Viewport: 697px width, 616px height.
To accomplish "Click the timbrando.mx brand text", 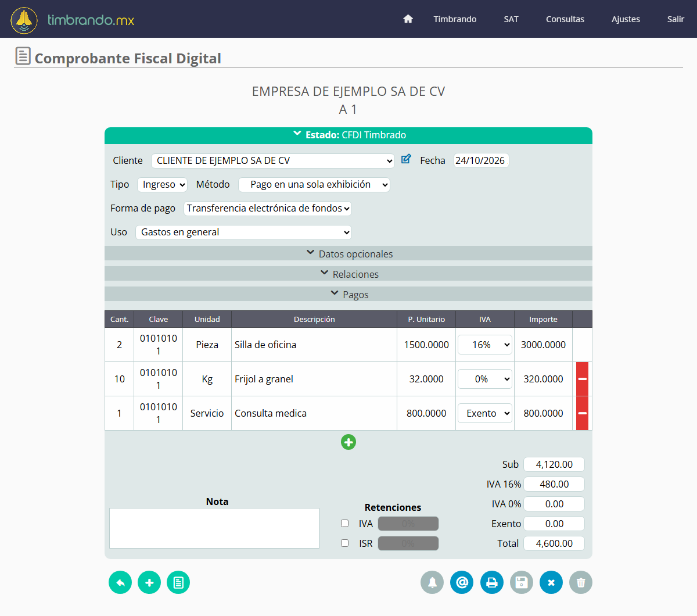I will tap(91, 20).
